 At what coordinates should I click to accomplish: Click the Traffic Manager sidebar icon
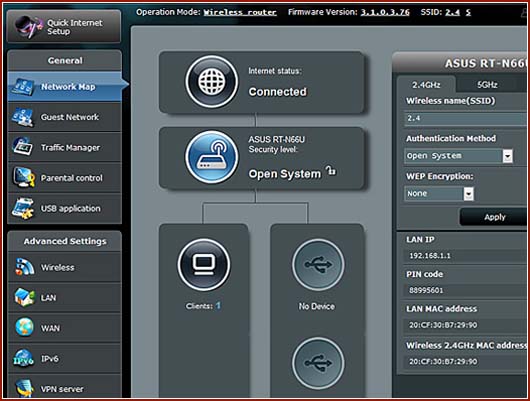[23, 147]
